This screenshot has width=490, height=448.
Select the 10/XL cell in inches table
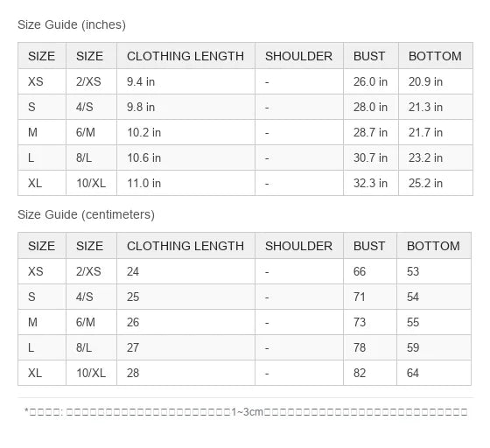click(91, 183)
